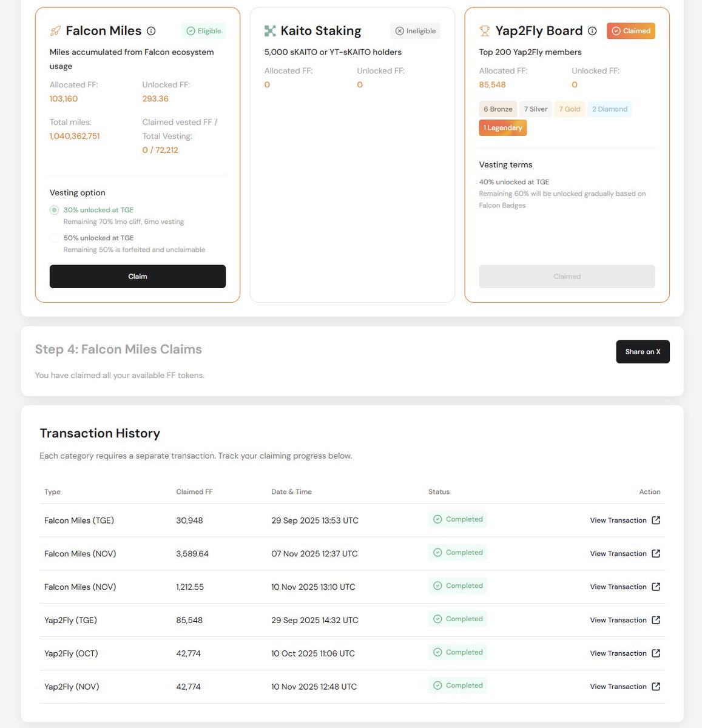Open external link icon for Yap2Fly (TGE)
Image resolution: width=702 pixels, height=728 pixels.
(x=656, y=620)
